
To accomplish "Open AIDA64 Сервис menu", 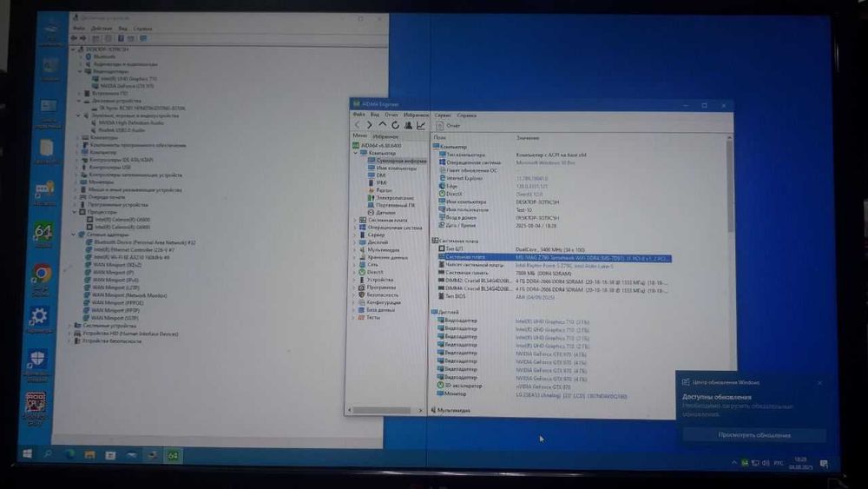I will (x=443, y=116).
